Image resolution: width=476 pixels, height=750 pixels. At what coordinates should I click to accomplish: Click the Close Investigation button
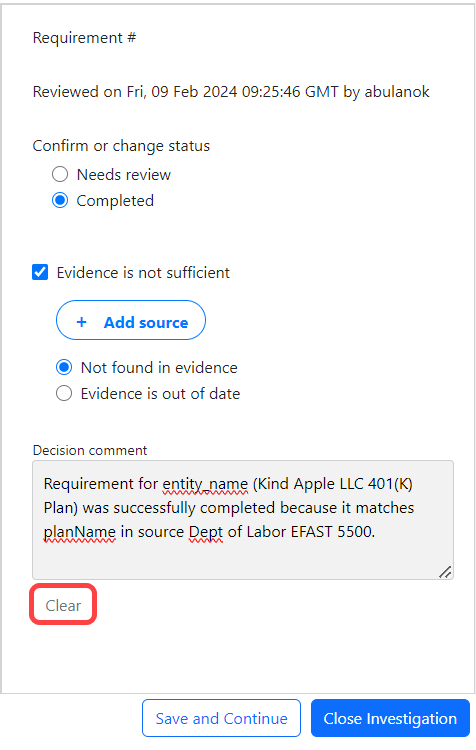[x=390, y=718]
